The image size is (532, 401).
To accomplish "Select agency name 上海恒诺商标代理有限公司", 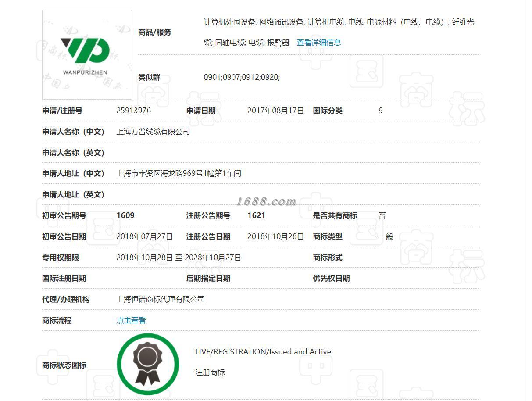I will [161, 299].
